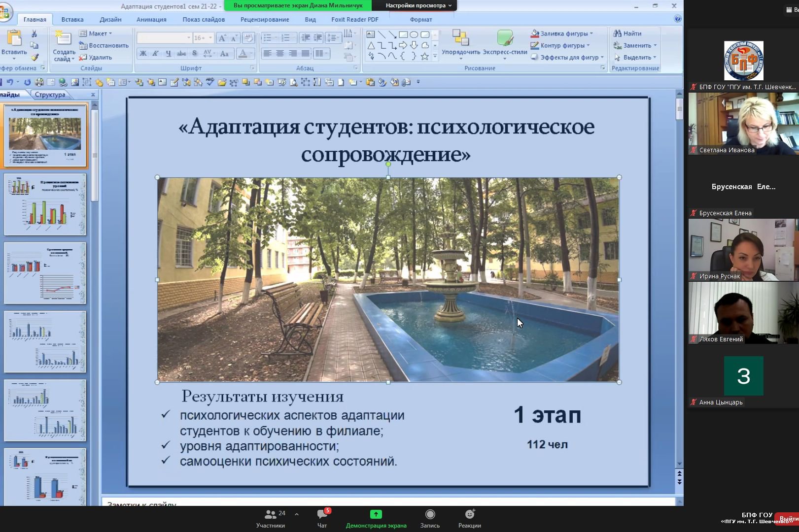Select the oval shape
The image size is (799, 532).
tap(414, 34)
